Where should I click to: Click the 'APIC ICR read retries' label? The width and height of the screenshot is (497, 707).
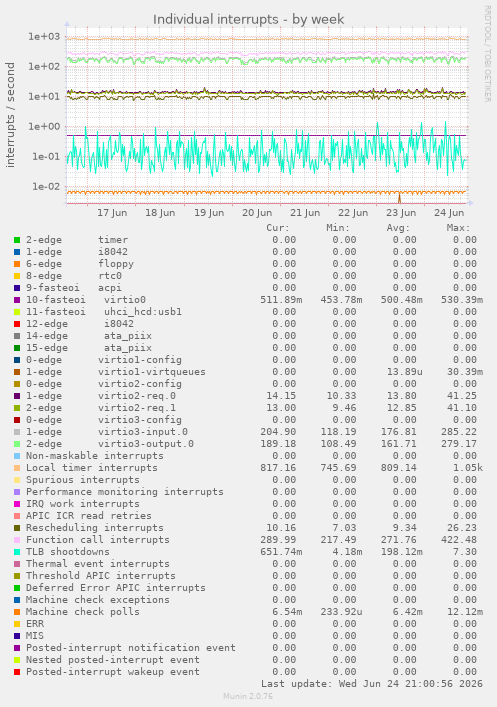89,516
